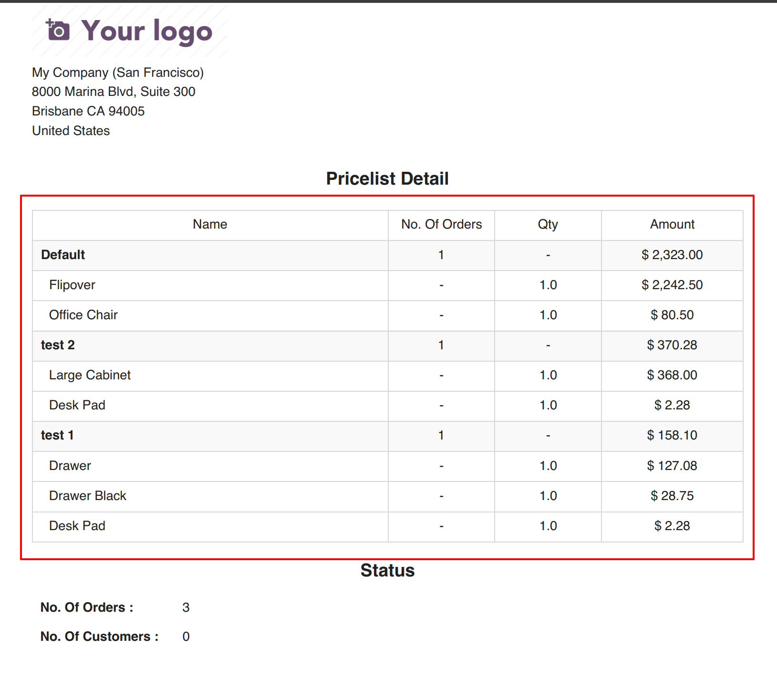Select the $ 127.08 Drawer amount
This screenshot has height=700, width=777.
pyautogui.click(x=672, y=466)
